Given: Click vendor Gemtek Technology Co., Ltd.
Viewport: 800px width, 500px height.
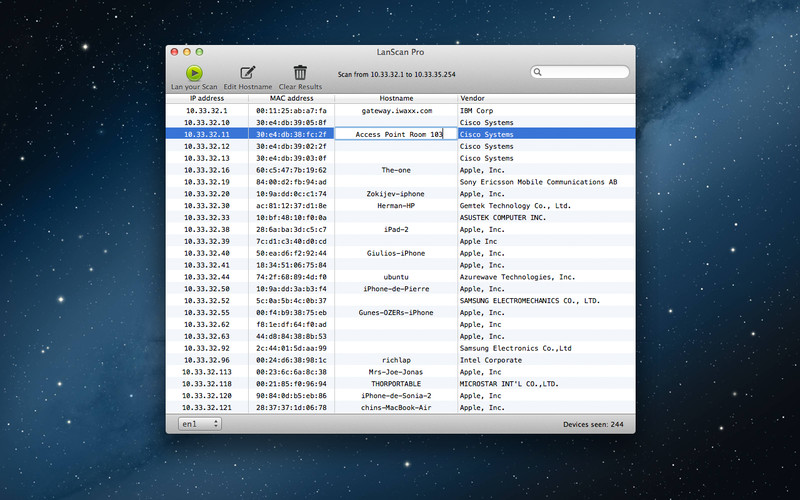Looking at the screenshot, I should (515, 206).
